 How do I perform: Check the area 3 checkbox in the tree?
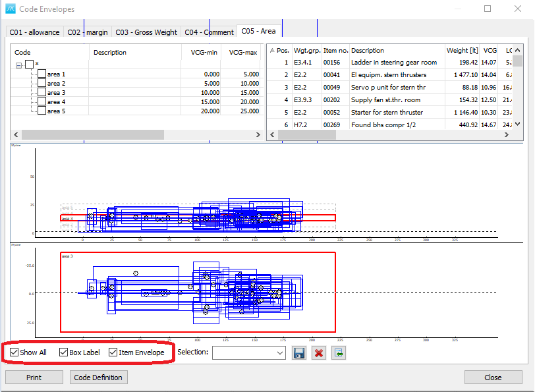click(42, 93)
